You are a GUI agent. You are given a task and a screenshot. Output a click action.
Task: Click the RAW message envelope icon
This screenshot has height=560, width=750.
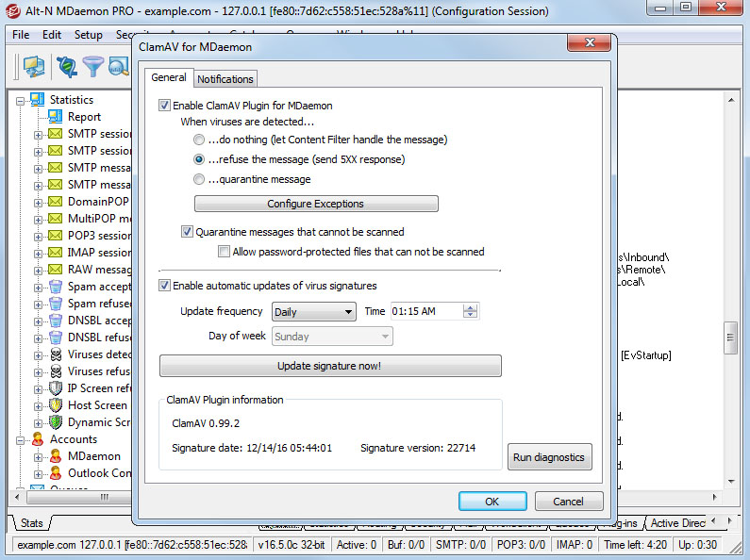pyautogui.click(x=55, y=269)
